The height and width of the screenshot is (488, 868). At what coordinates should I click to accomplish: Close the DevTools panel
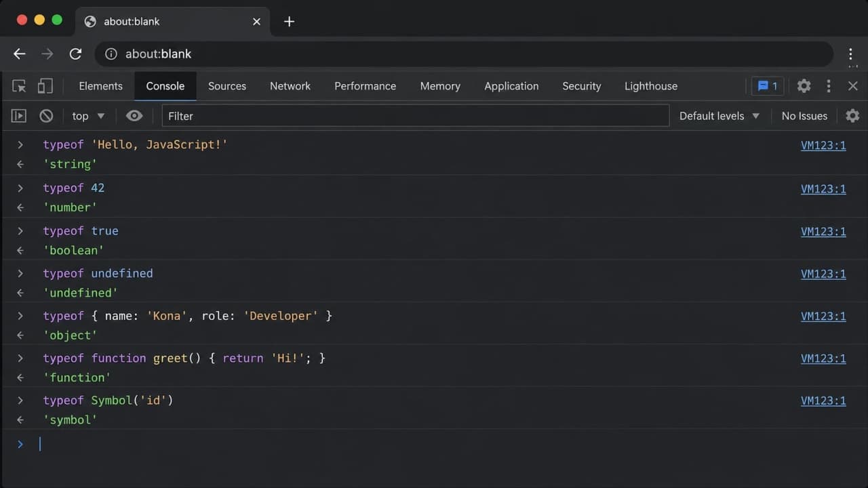853,86
